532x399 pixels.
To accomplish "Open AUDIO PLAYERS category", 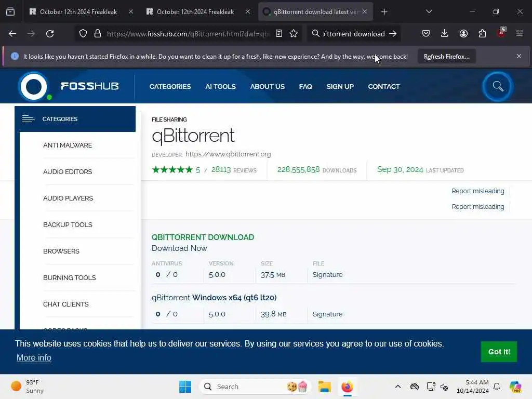I will coord(68,198).
